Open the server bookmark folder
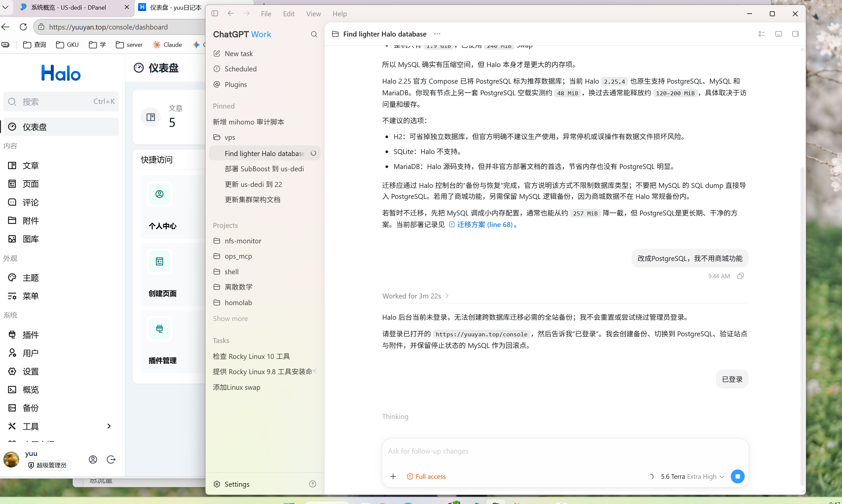This screenshot has width=842, height=504. (x=129, y=44)
